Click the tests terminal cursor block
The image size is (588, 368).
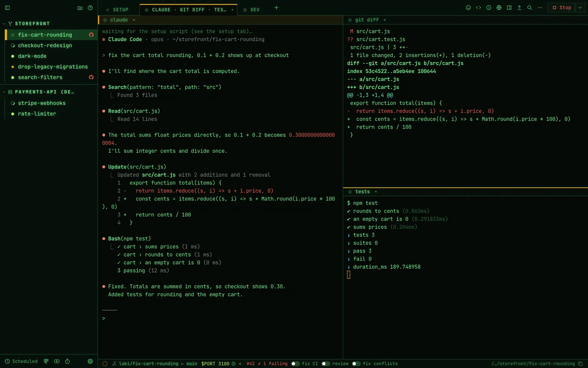click(349, 275)
